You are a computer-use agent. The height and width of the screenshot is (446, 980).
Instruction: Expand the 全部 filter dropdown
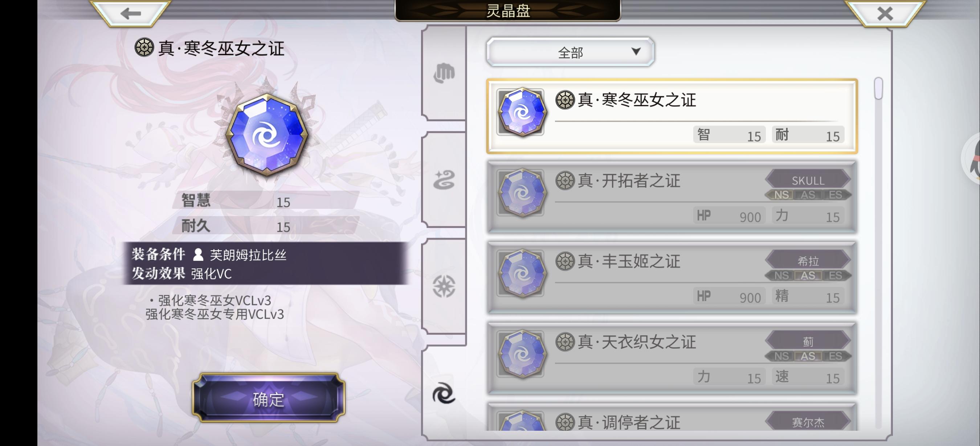[570, 52]
